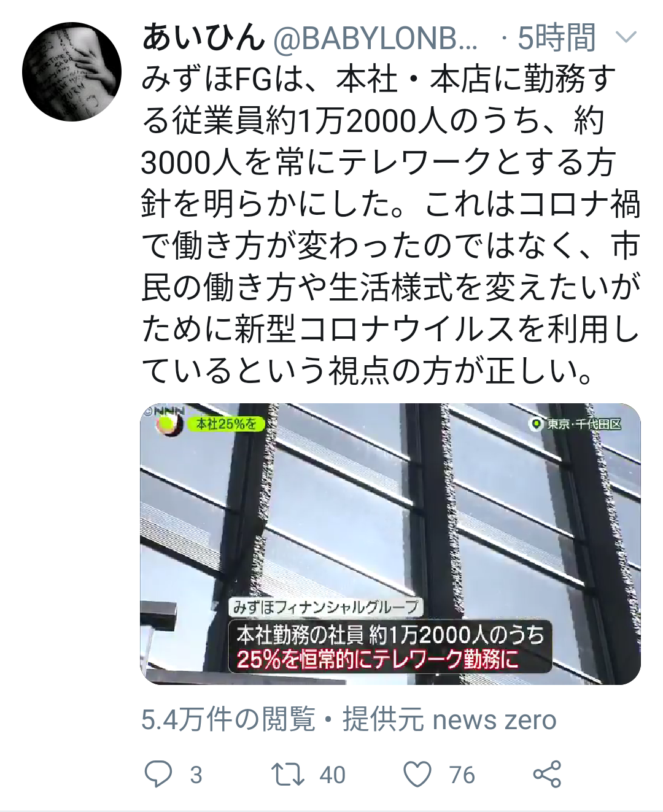Click the 本社25%を green label in video

click(x=227, y=424)
